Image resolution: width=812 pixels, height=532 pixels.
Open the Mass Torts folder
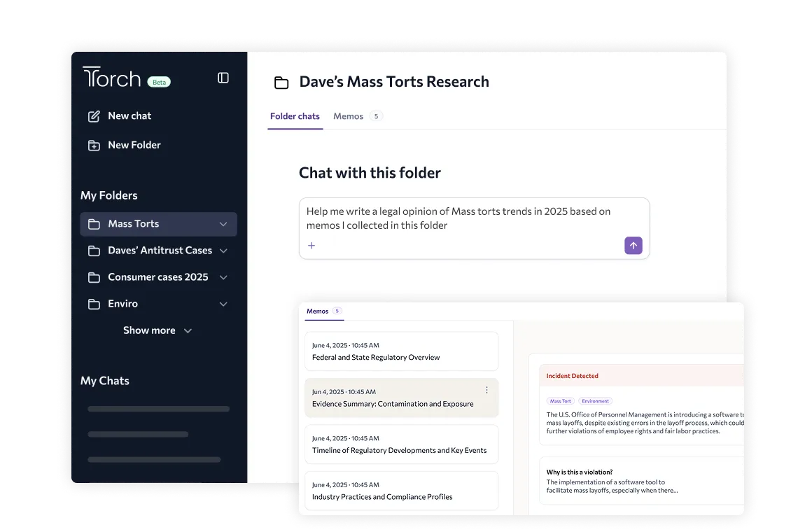coord(158,224)
